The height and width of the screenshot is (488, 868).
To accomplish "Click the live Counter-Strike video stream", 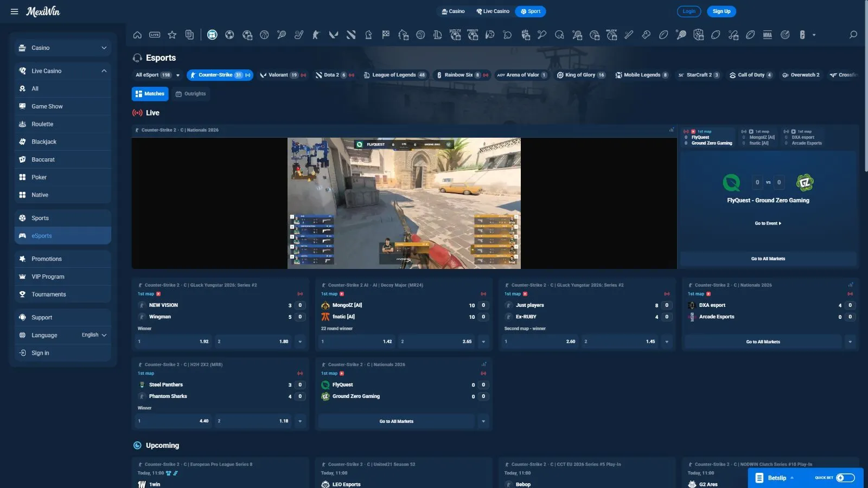I will click(x=404, y=203).
